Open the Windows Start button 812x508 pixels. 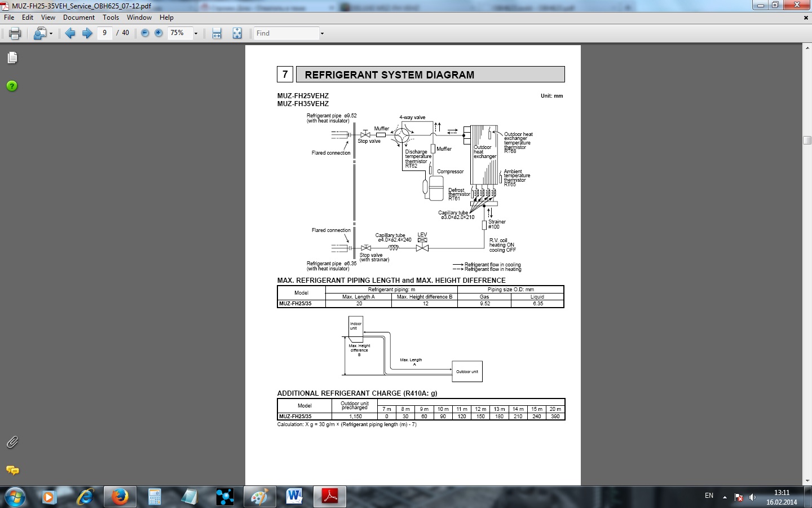15,497
